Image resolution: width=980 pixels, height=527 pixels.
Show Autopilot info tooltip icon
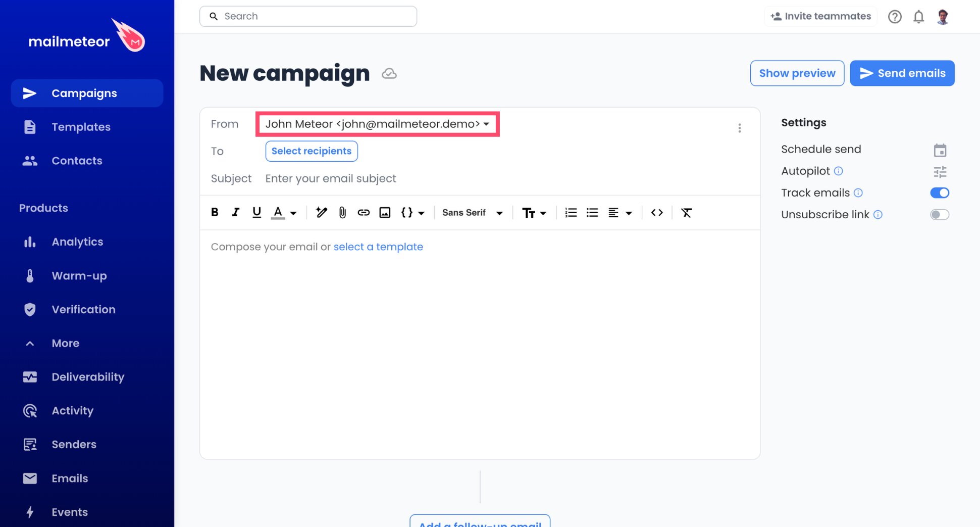point(839,171)
